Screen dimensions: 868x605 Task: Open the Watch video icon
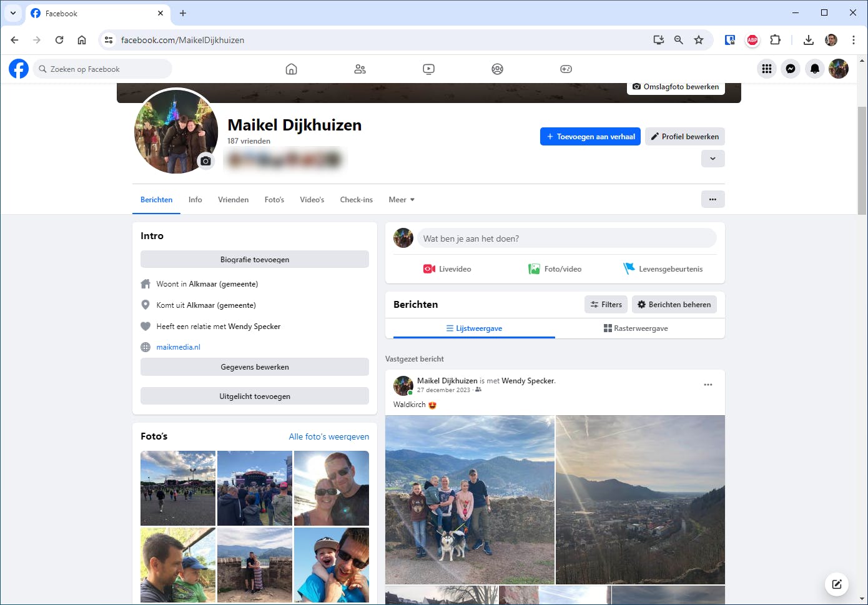coord(428,69)
